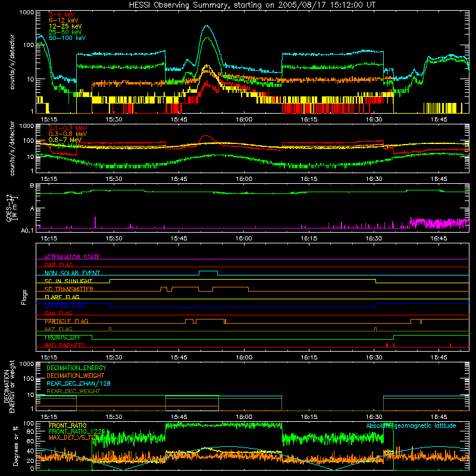The width and height of the screenshot is (476, 476).
Task: Click the ECLIPSE_FLAG label
Action: coord(65,305)
